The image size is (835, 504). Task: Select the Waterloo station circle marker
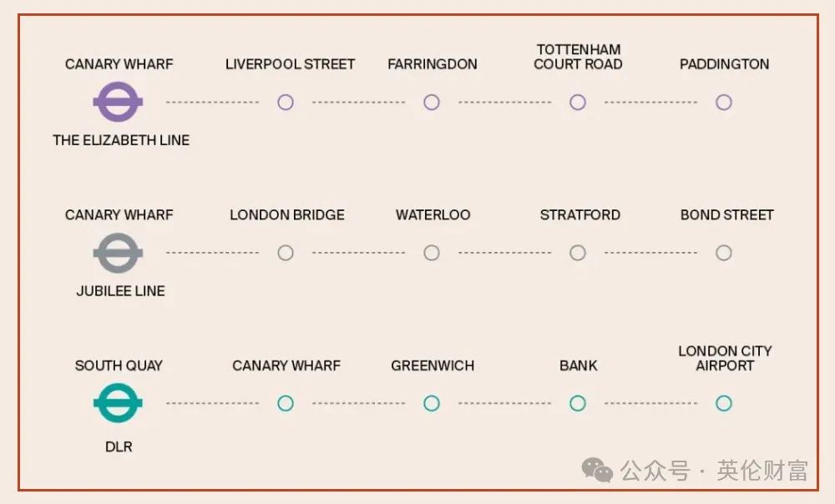tap(432, 253)
